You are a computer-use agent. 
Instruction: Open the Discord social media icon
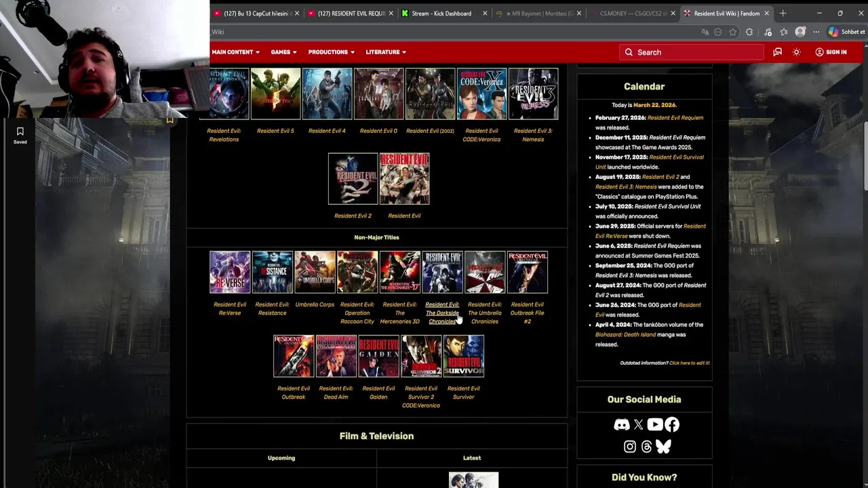point(621,425)
